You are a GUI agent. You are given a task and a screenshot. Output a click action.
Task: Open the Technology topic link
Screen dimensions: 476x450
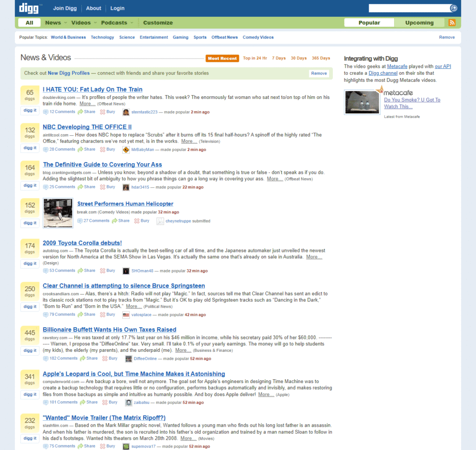click(102, 37)
